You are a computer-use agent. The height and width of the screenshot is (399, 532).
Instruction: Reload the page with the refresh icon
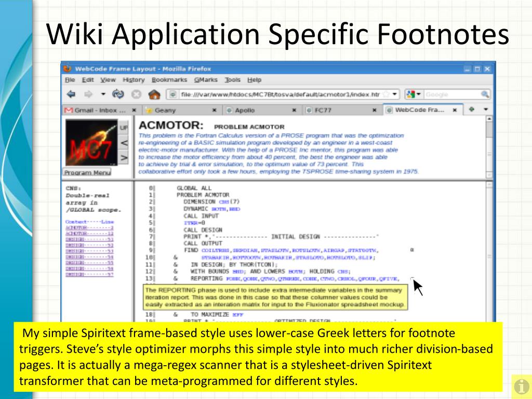[x=118, y=94]
